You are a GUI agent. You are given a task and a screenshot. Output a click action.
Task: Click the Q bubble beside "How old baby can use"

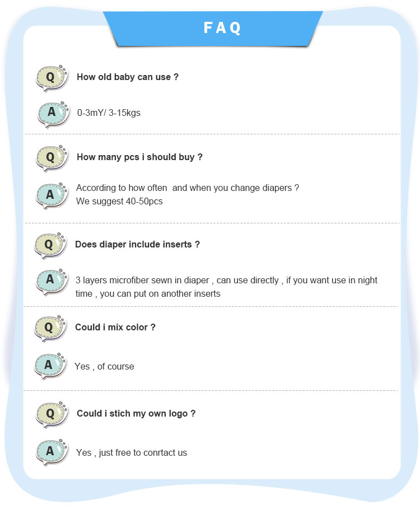pyautogui.click(x=50, y=78)
